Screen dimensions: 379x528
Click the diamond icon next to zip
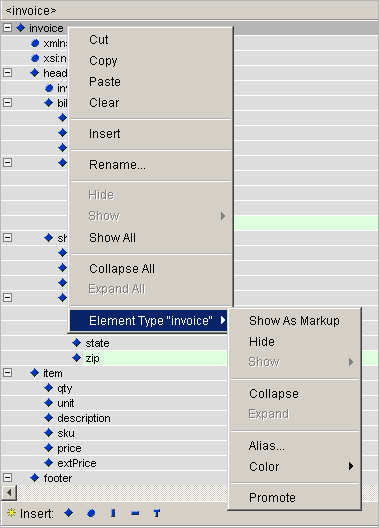76,358
